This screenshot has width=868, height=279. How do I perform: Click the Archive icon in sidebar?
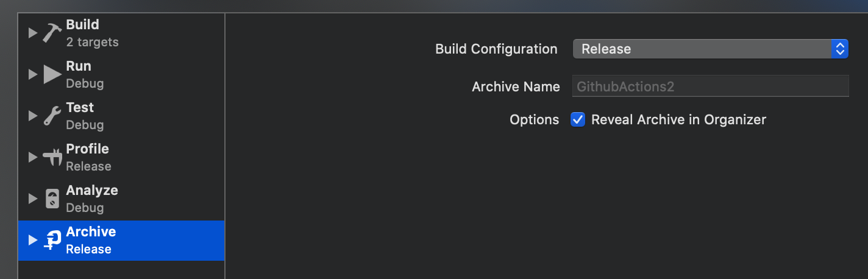[52, 240]
